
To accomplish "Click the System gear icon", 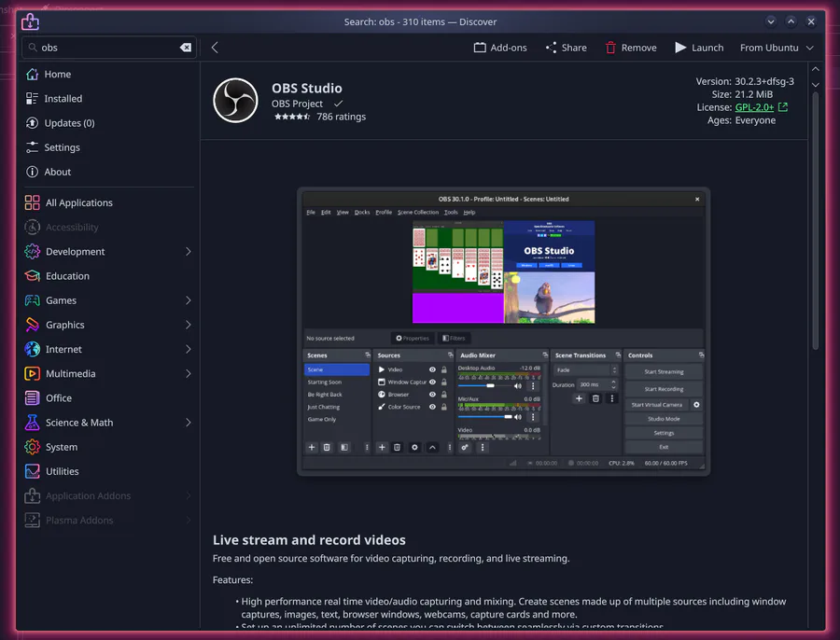I will [32, 447].
